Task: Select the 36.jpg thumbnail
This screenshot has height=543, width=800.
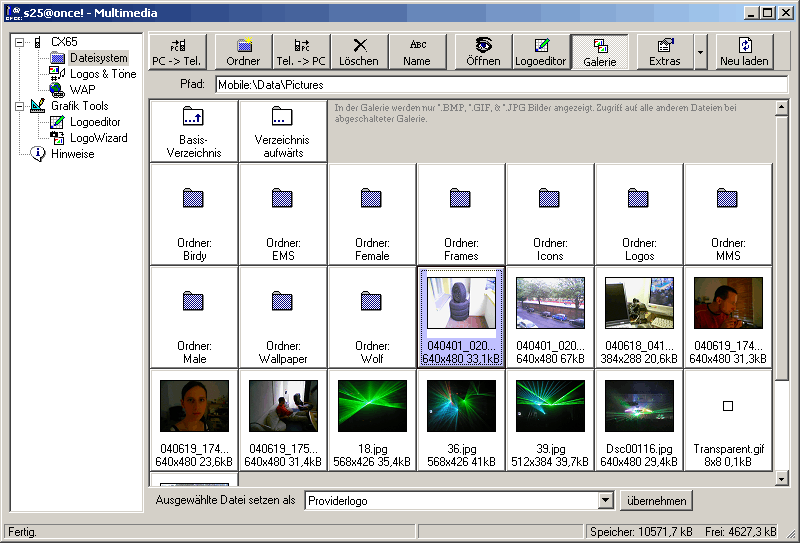Action: (x=461, y=420)
